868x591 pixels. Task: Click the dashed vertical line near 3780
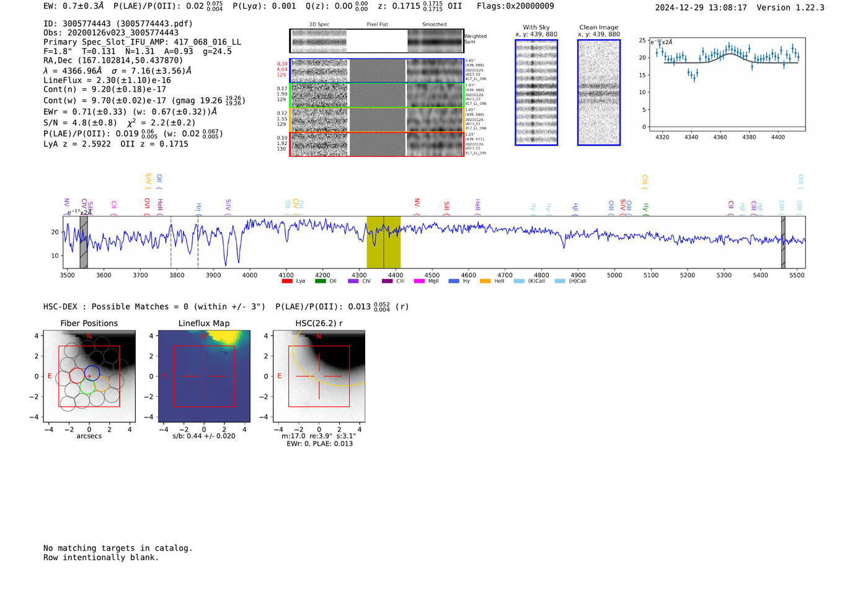pos(171,242)
